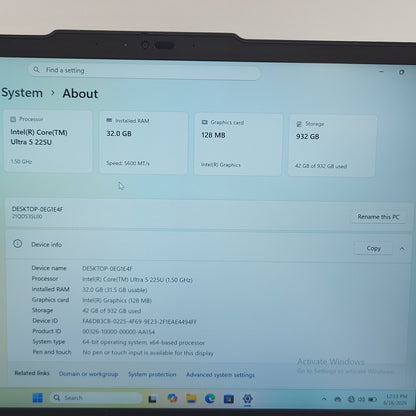Image resolution: width=416 pixels, height=416 pixels.
Task: Click the Storage row value in Device info
Action: [111, 311]
